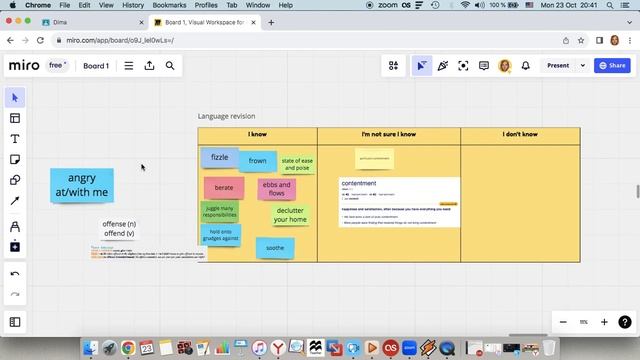The height and width of the screenshot is (360, 640).
Task: Toggle collaborators' cursors icon
Action: [x=422, y=66]
